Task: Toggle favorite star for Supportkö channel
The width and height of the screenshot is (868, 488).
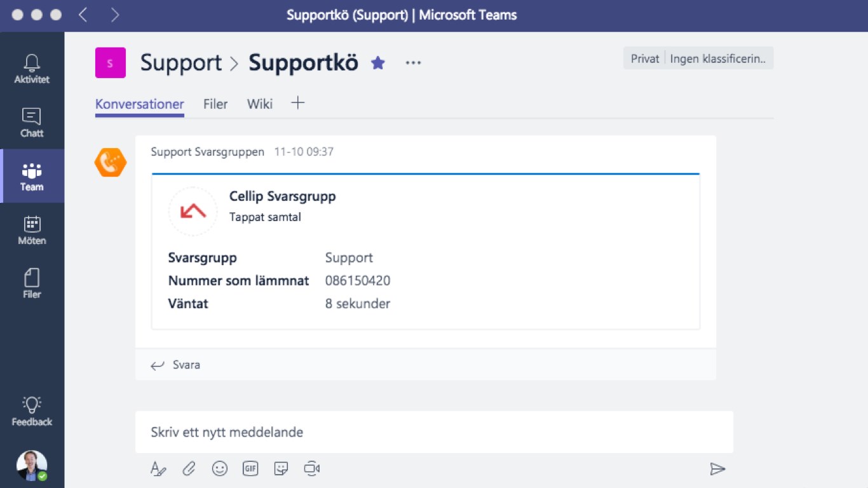Action: [378, 63]
